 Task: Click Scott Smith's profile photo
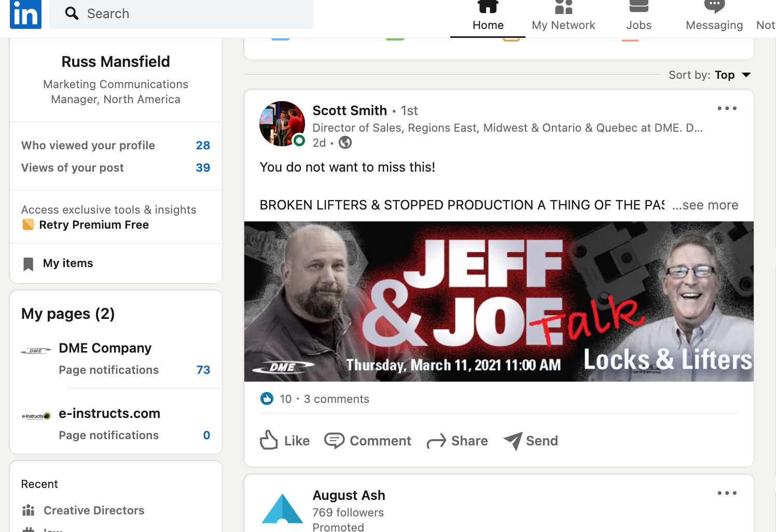[x=282, y=123]
